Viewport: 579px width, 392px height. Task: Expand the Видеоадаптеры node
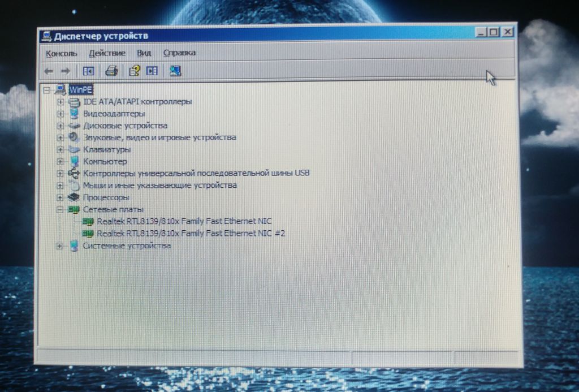pos(61,114)
